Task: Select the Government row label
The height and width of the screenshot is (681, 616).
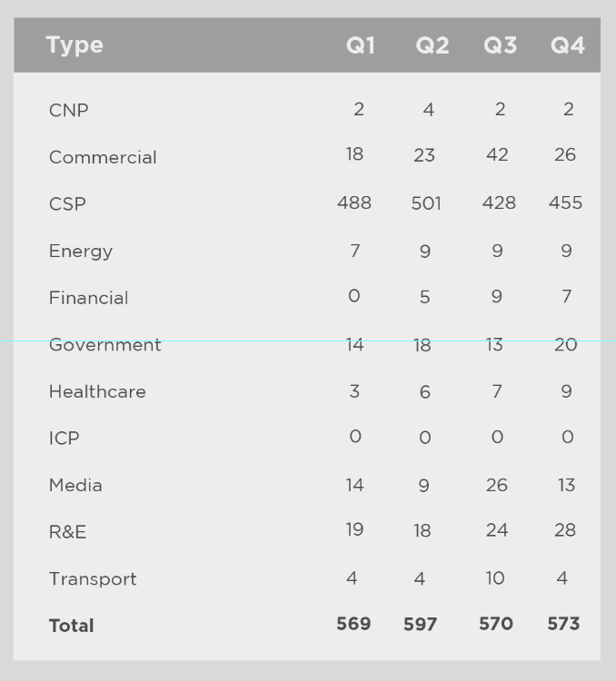Action: pyautogui.click(x=104, y=345)
